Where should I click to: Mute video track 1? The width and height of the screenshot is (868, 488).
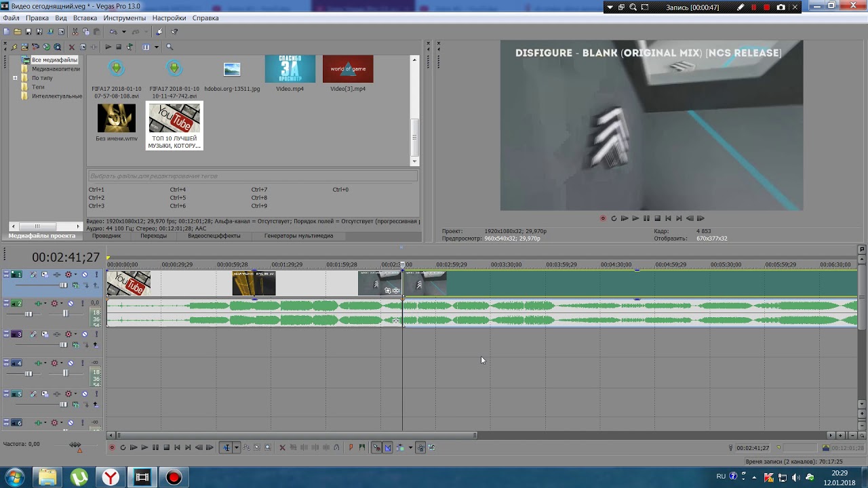coord(85,274)
